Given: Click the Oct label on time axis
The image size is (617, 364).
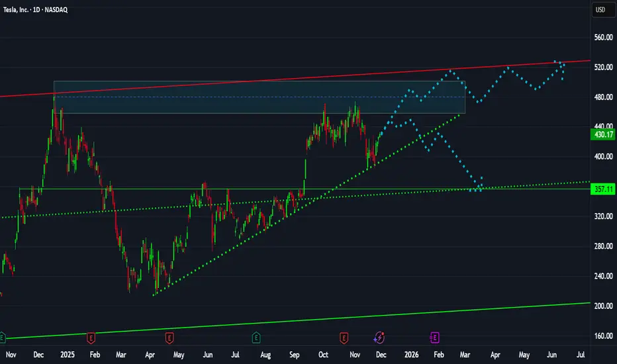Looking at the screenshot, I should coord(323,355).
